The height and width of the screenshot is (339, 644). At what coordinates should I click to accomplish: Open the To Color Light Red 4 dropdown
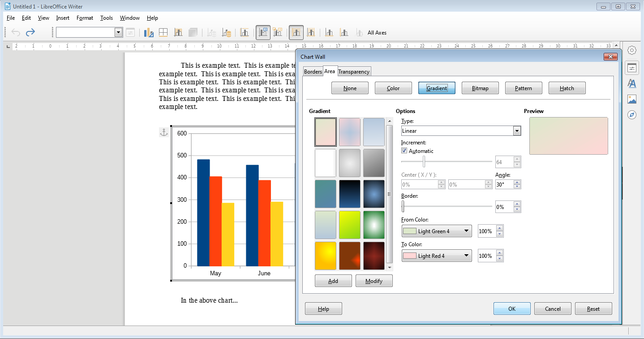click(x=437, y=256)
